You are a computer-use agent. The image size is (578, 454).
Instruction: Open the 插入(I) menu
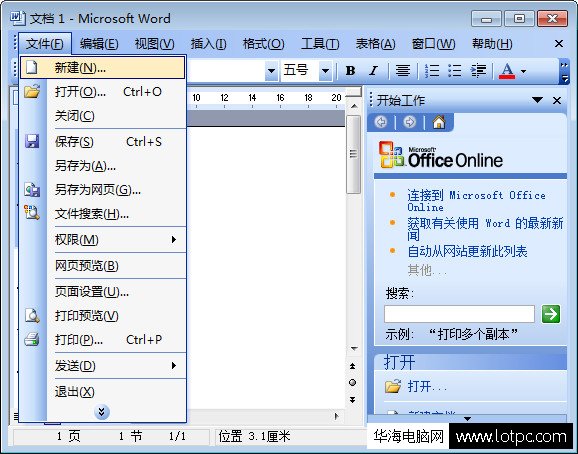click(x=209, y=44)
